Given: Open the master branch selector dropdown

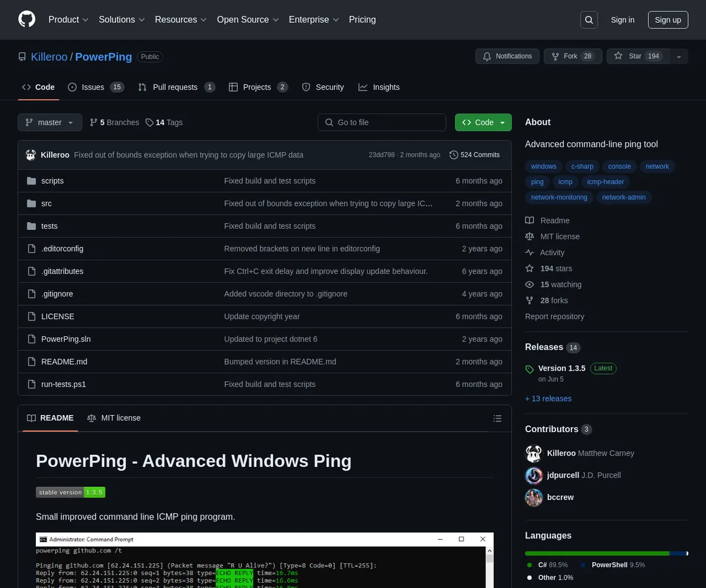Looking at the screenshot, I should 49,122.
